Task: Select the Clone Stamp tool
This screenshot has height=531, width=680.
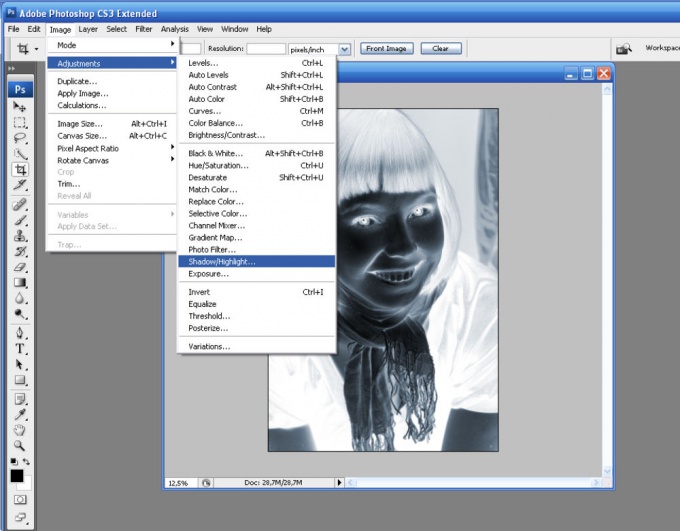Action: pyautogui.click(x=20, y=236)
